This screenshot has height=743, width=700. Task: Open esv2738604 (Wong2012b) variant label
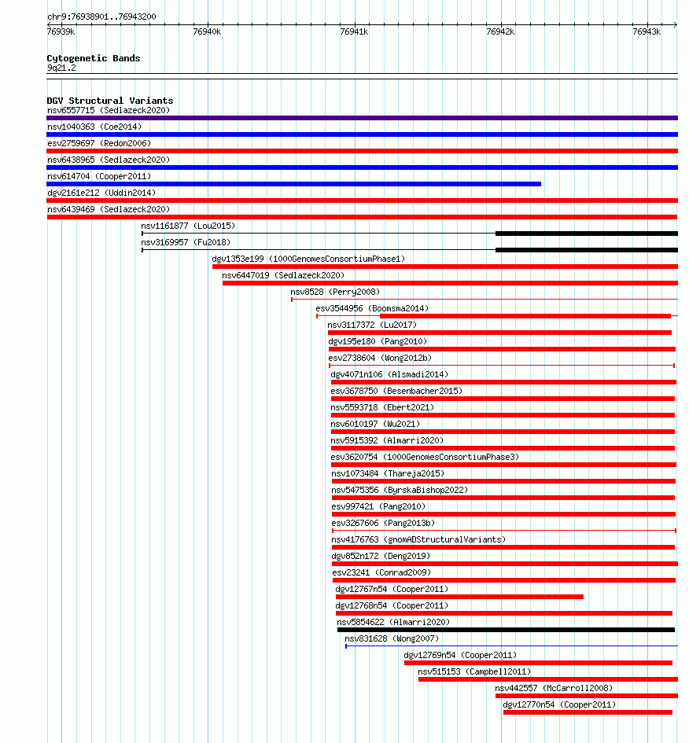380,359
